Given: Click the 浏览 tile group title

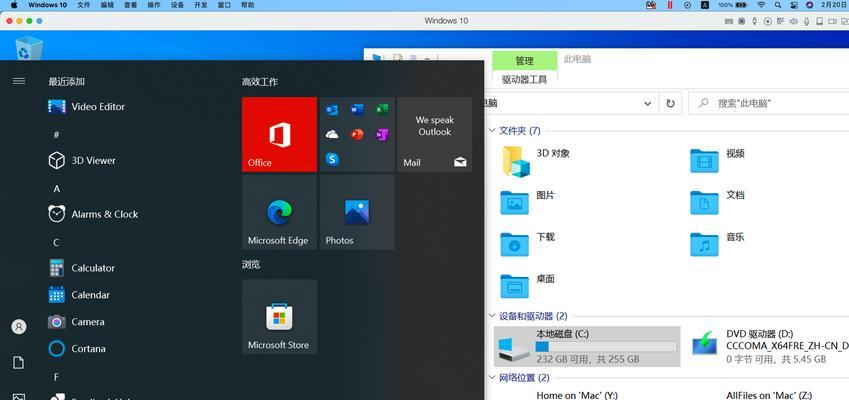Looking at the screenshot, I should coord(251,264).
